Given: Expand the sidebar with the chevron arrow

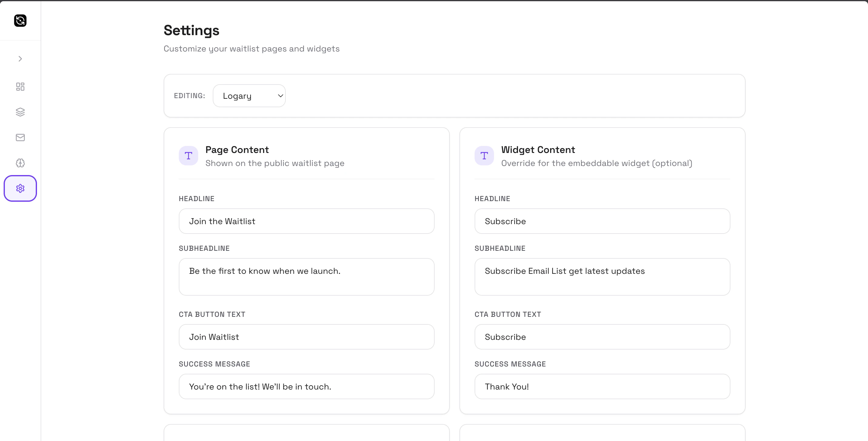Looking at the screenshot, I should 20,59.
